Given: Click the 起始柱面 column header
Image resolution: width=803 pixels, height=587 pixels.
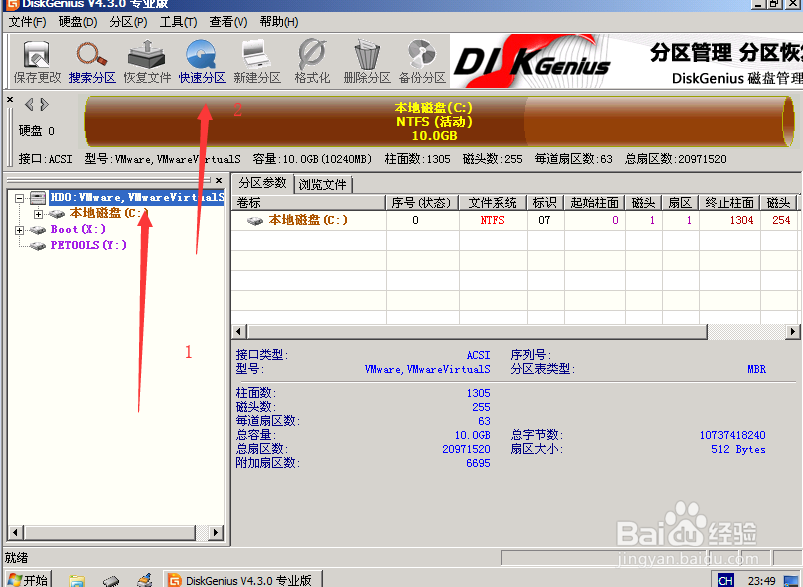Looking at the screenshot, I should [x=595, y=203].
